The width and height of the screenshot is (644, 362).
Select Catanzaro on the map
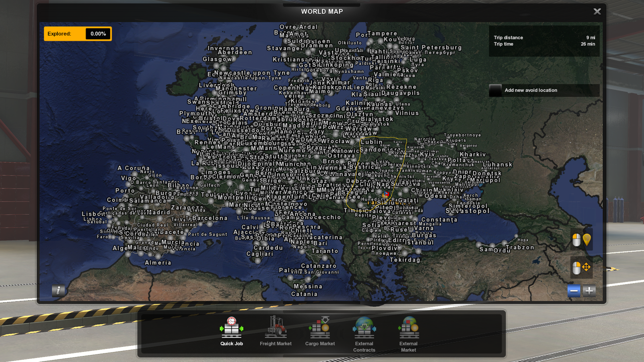tap(319, 266)
